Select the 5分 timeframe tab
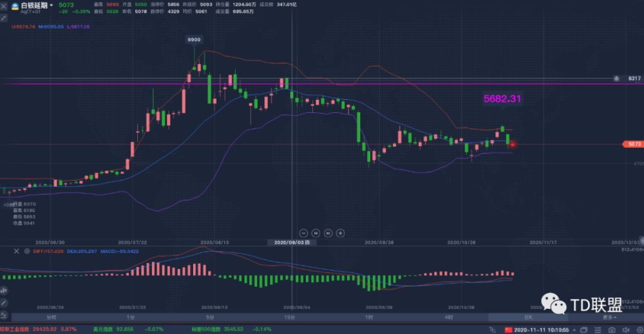 point(210,317)
